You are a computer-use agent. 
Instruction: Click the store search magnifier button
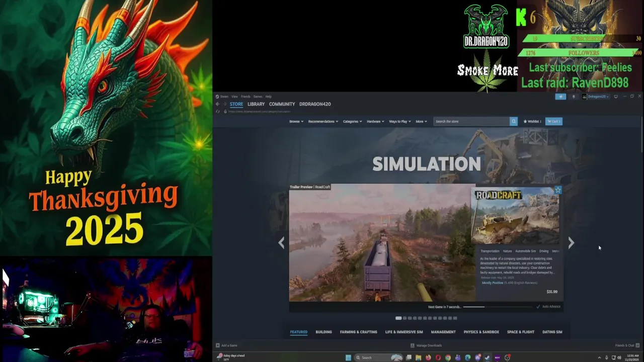pos(514,121)
